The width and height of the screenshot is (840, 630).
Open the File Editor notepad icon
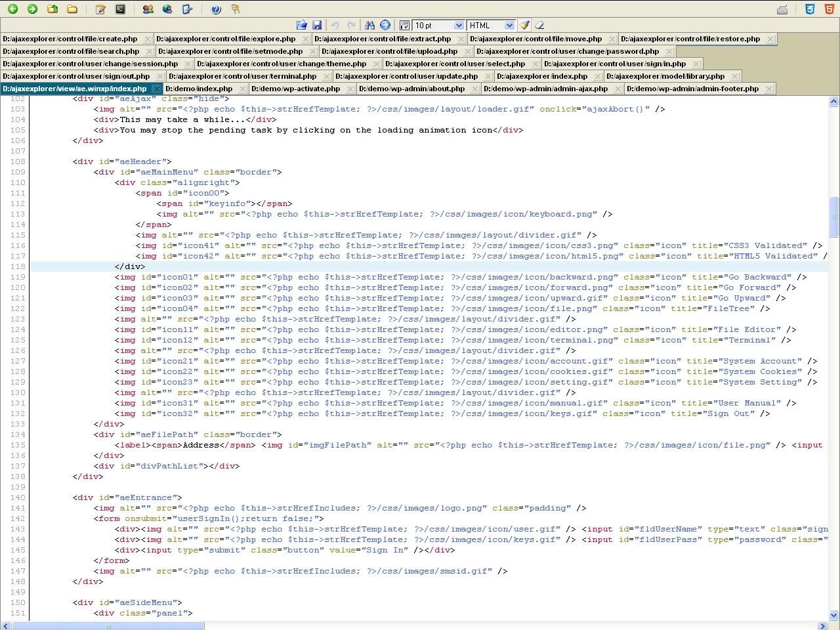coord(100,9)
